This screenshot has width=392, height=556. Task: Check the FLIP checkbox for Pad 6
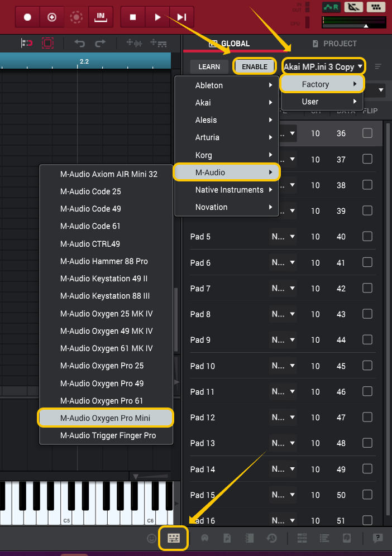click(367, 262)
